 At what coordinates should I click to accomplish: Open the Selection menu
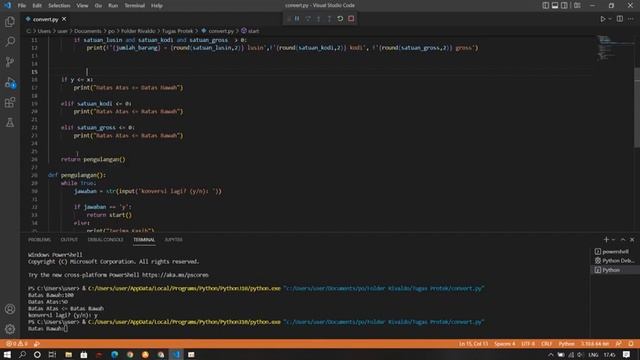pyautogui.click(x=59, y=6)
